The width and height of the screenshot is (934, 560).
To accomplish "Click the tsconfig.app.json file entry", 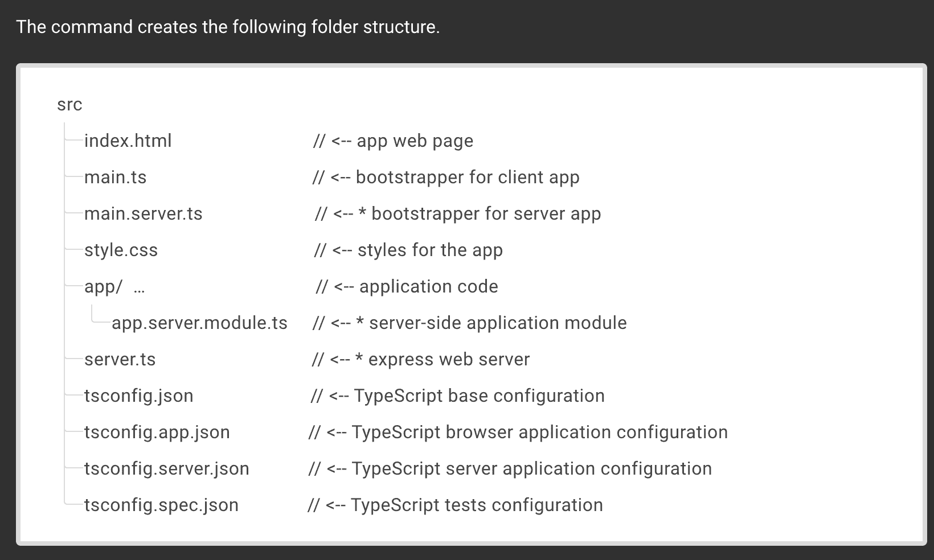I will 157,433.
